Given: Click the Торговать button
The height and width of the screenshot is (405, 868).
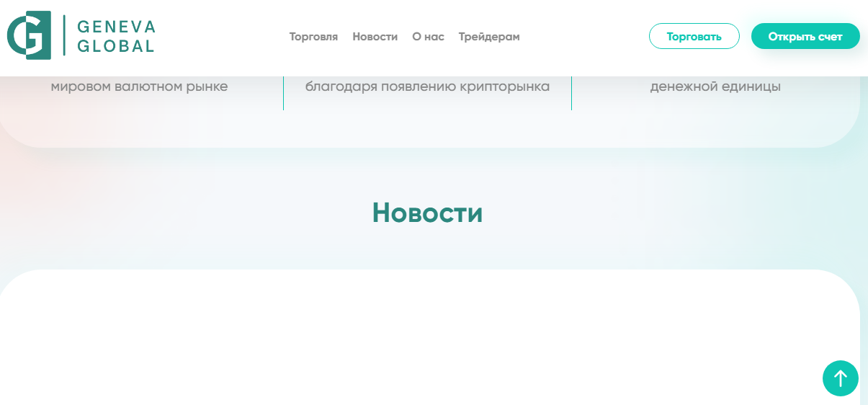Looking at the screenshot, I should pos(694,36).
